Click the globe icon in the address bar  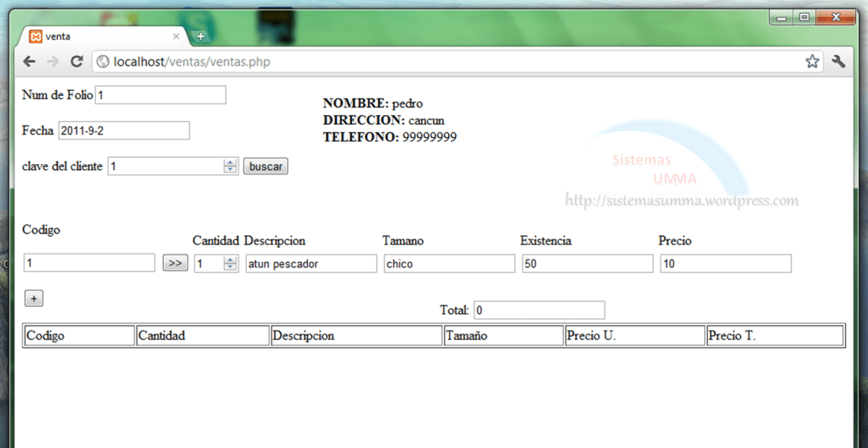tap(103, 61)
